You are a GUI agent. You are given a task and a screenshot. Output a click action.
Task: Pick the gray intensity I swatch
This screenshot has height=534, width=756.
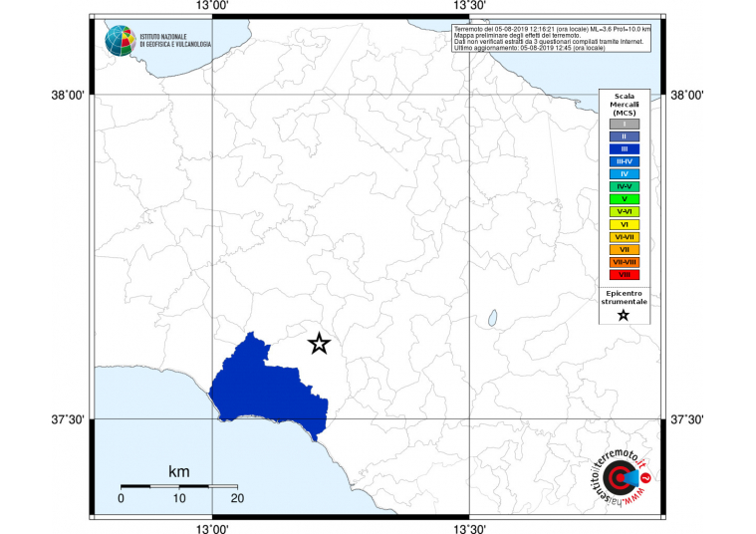[x=624, y=124]
